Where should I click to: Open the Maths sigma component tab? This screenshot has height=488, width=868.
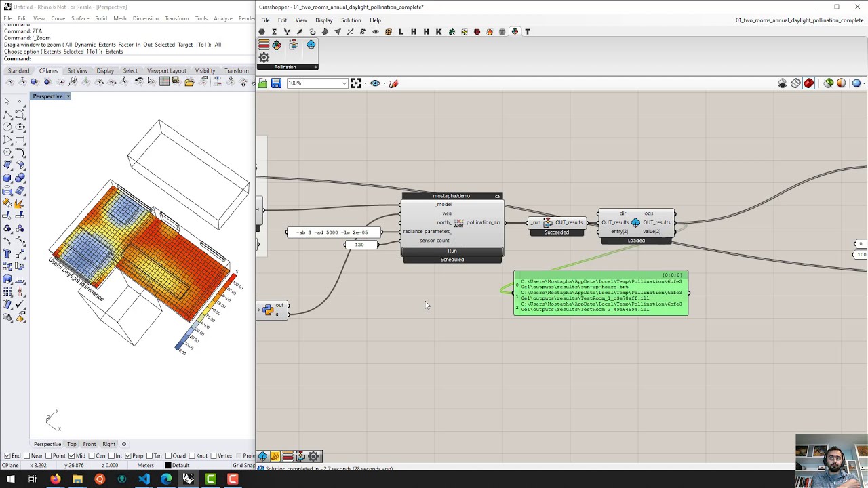(274, 32)
